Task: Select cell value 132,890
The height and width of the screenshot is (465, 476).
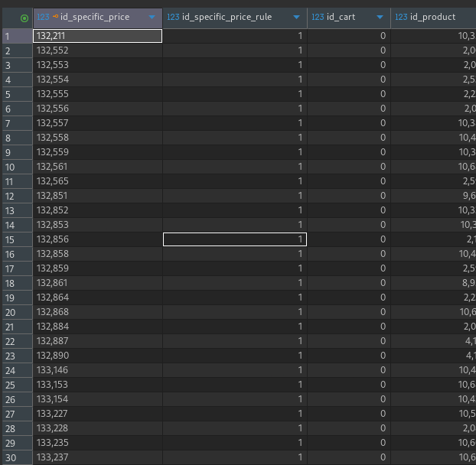Action: tap(98, 356)
